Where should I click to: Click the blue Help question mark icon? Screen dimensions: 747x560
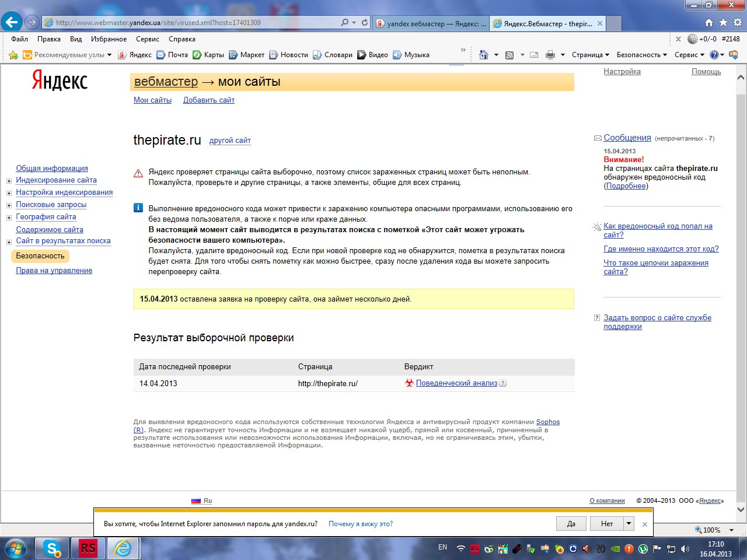714,55
